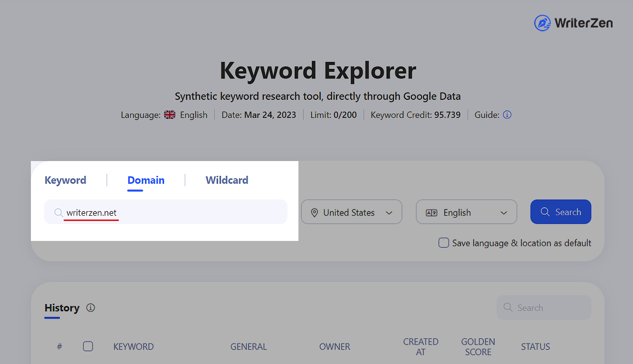Screen dimensions: 633x364
Task: Click the magnifier in History search
Action: pos(508,307)
